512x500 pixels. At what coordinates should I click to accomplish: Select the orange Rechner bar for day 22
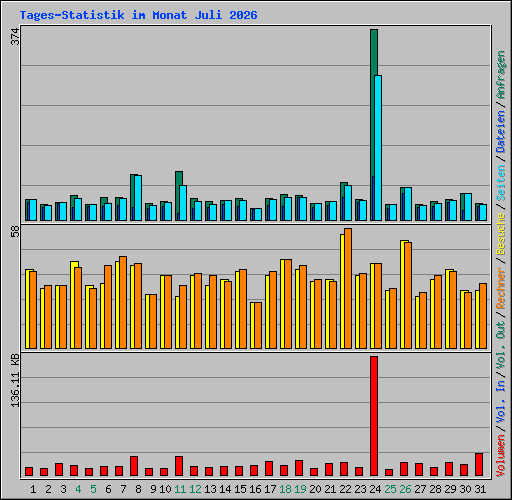[348, 288]
